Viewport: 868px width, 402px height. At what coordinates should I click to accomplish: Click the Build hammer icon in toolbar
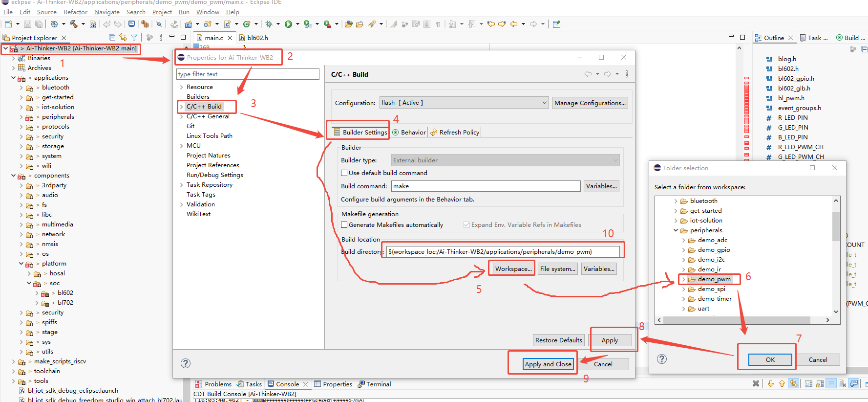click(74, 24)
